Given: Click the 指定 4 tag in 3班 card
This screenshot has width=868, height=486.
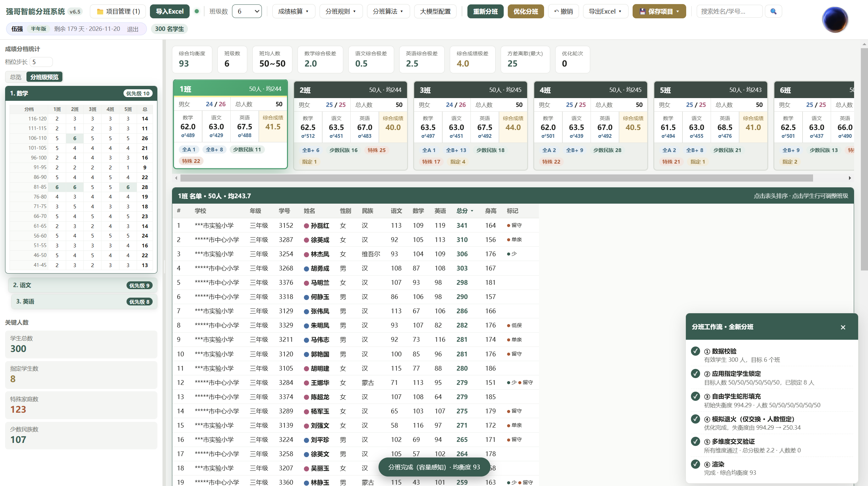Looking at the screenshot, I should click(x=458, y=162).
